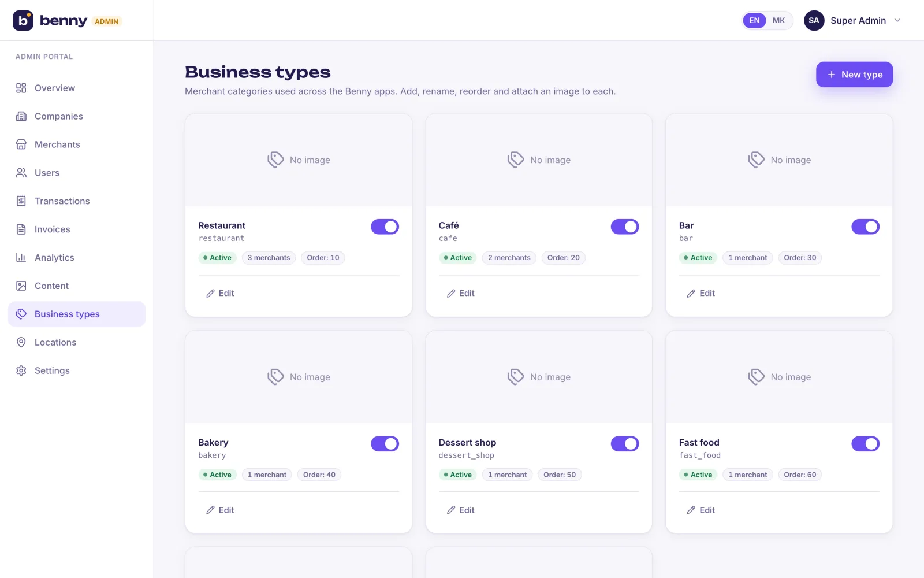Disable the Dessert shop toggle
The image size is (924, 578).
point(625,444)
